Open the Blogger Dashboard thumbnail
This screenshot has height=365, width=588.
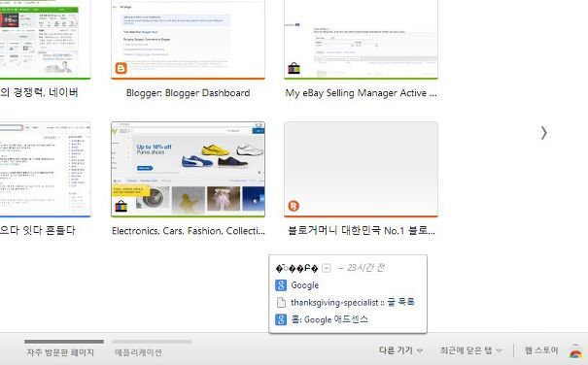coord(188,39)
